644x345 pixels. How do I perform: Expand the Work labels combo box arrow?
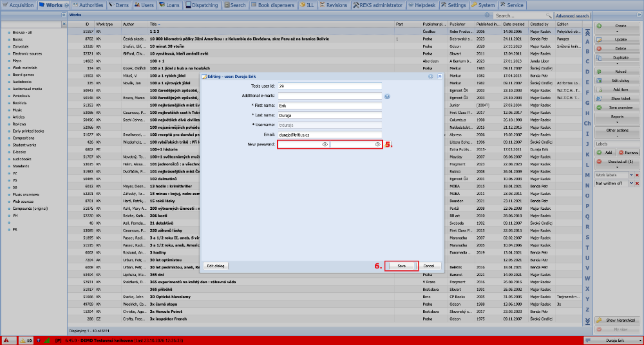click(x=631, y=175)
